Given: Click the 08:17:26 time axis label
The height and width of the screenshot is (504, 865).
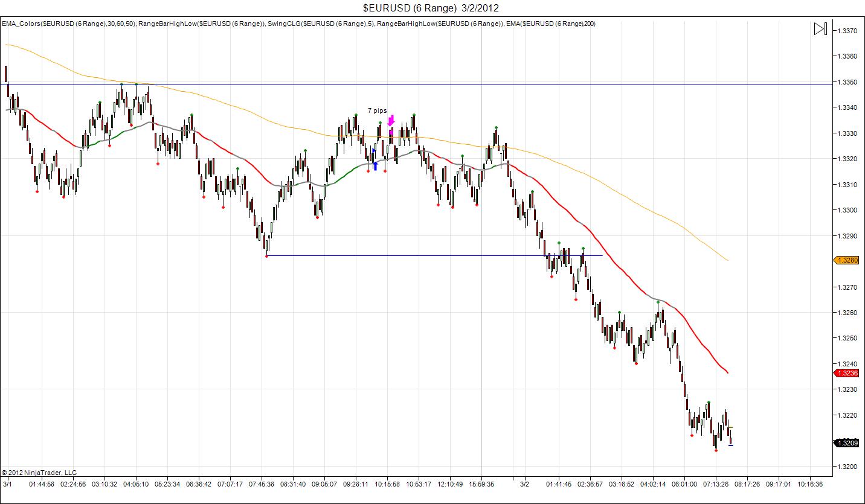Looking at the screenshot, I should coord(747,484).
